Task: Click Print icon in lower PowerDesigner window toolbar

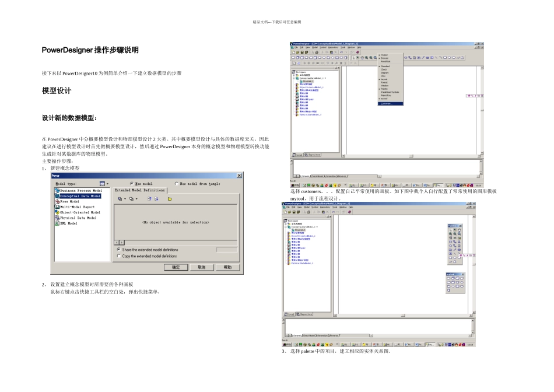Action: 308,212
